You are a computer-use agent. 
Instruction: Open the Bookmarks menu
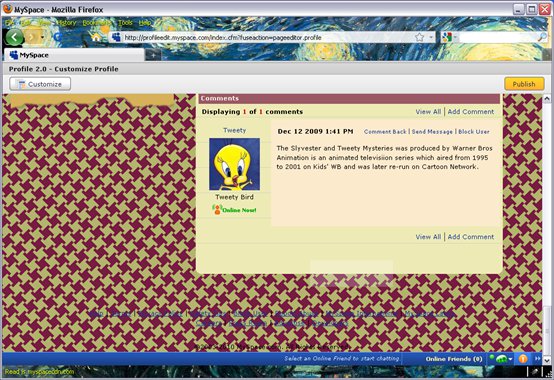(96, 23)
